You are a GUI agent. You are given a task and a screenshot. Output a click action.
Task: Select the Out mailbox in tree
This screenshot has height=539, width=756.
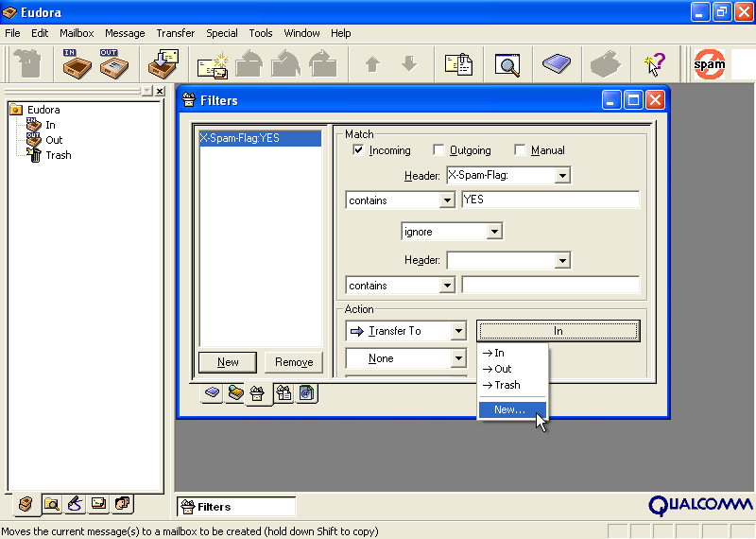click(x=54, y=140)
